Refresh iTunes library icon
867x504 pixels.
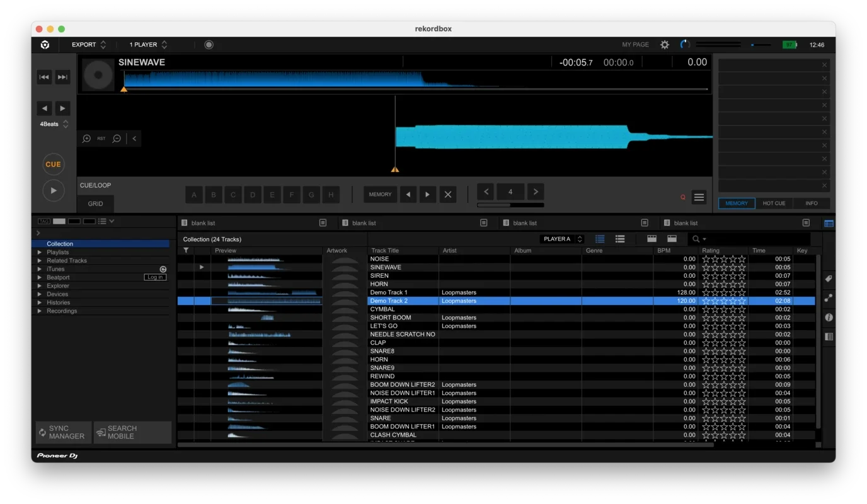click(163, 269)
